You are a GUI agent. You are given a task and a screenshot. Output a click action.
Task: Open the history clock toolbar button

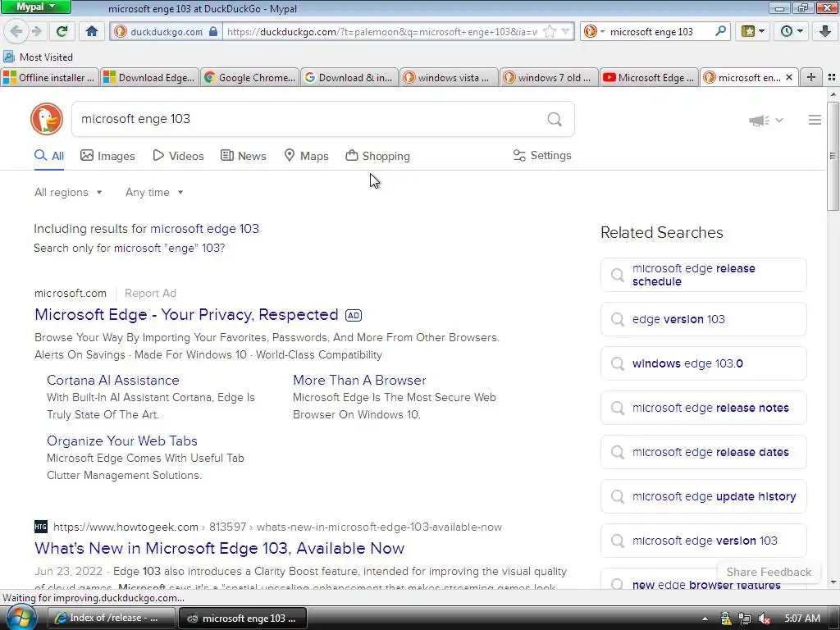point(792,32)
